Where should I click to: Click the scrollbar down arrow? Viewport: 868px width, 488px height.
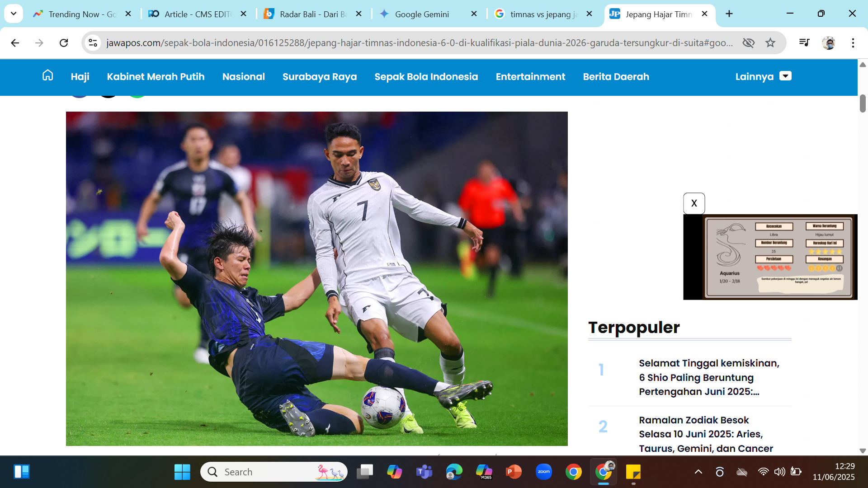[863, 450]
